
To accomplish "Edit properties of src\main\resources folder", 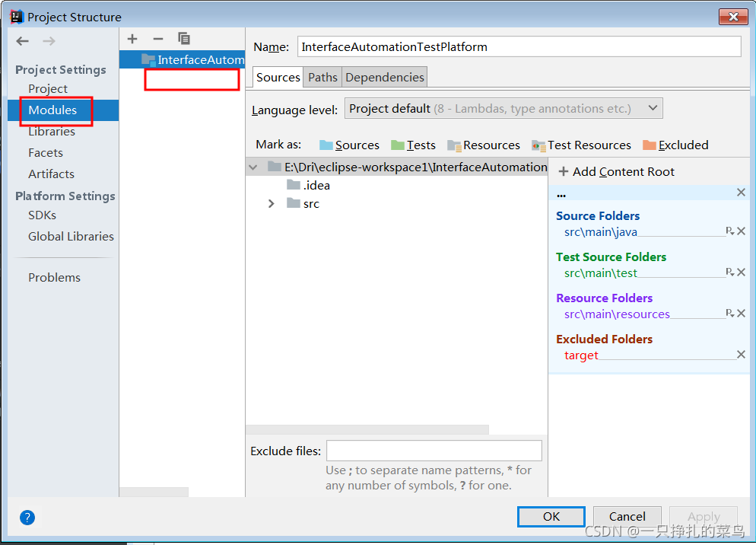I will click(x=730, y=314).
